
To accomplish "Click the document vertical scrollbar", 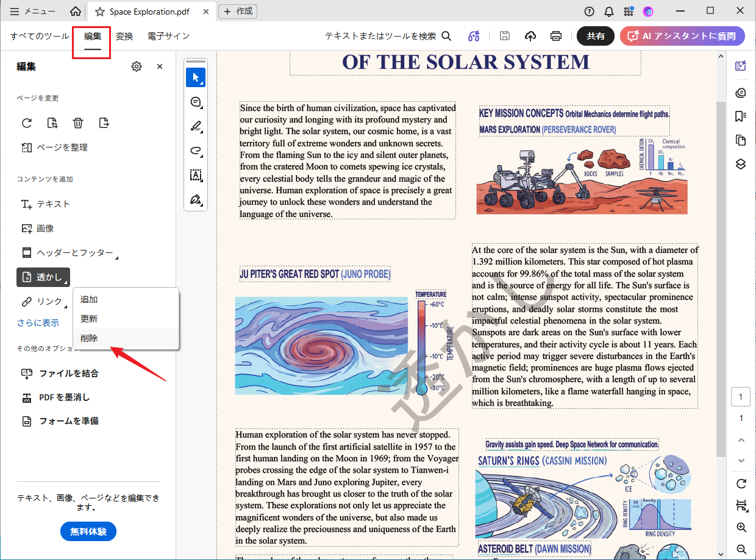I will pos(721,280).
